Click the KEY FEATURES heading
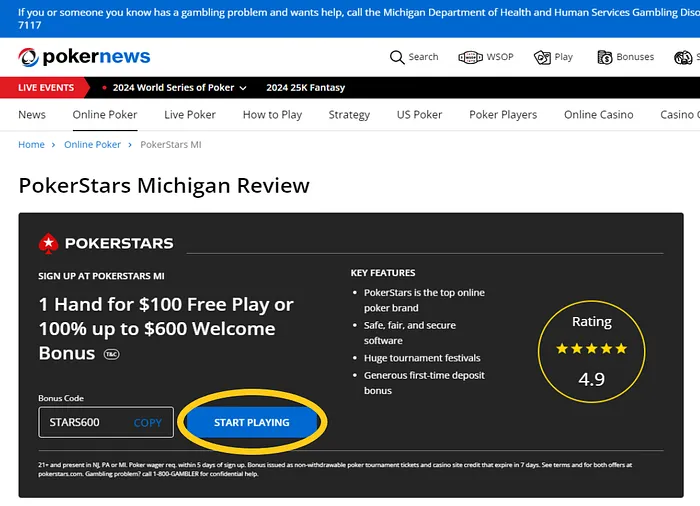The width and height of the screenshot is (700, 506). [383, 273]
